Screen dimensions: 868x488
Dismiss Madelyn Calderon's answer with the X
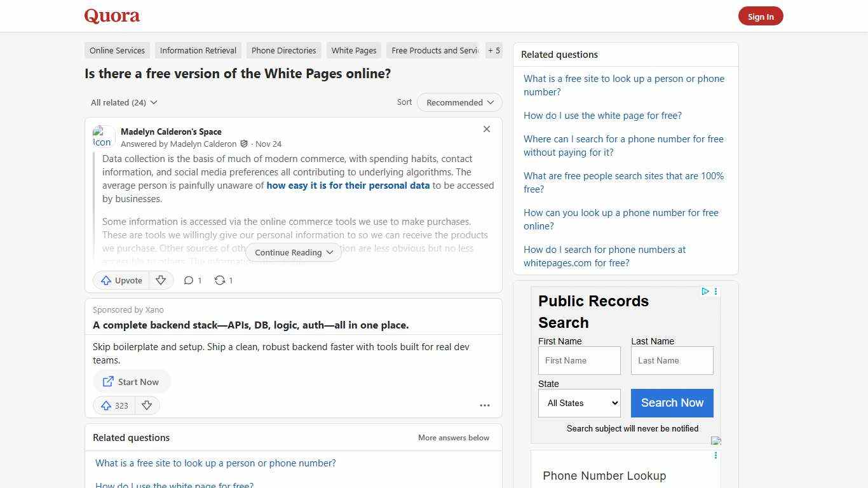(487, 129)
